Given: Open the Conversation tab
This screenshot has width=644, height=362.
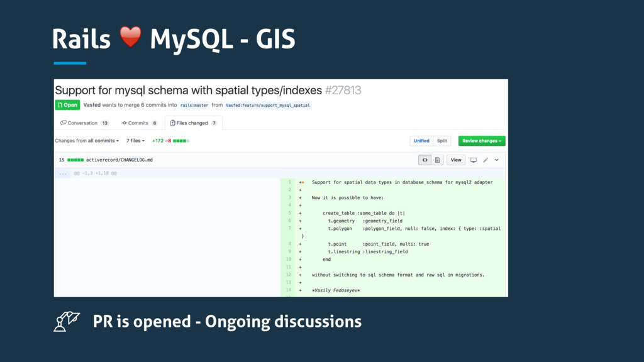Looking at the screenshot, I should coord(85,123).
